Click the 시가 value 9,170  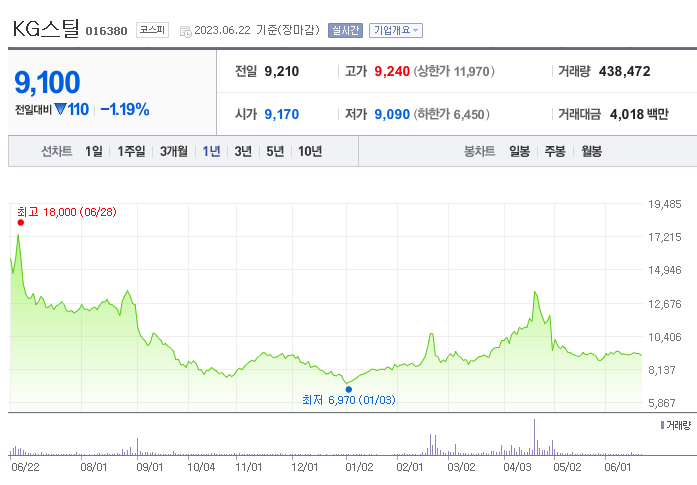282,114
